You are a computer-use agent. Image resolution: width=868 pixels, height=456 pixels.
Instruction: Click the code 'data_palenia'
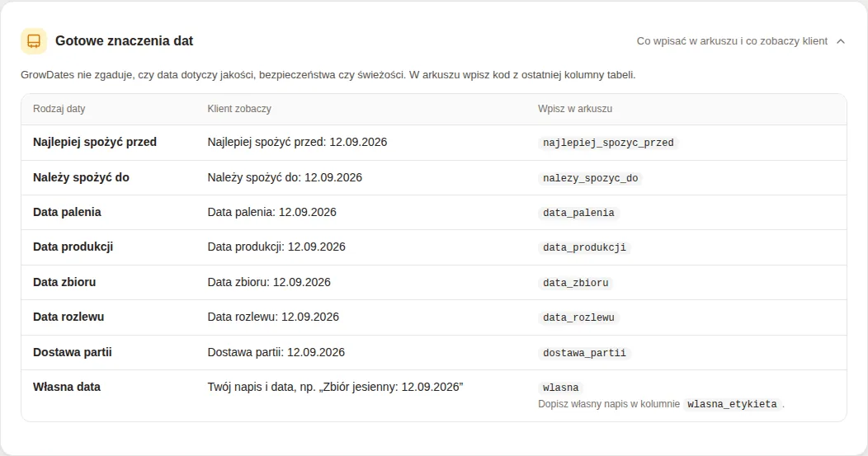click(578, 213)
